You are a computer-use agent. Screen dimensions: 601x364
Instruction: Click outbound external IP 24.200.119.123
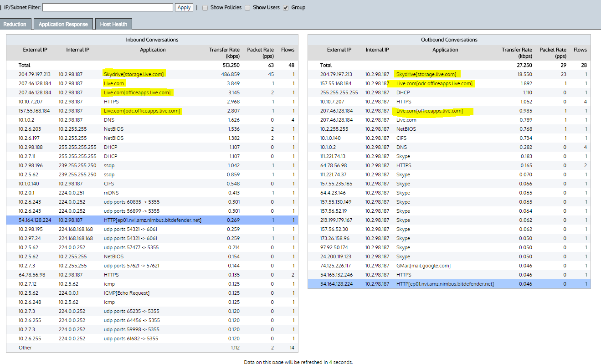(x=336, y=256)
